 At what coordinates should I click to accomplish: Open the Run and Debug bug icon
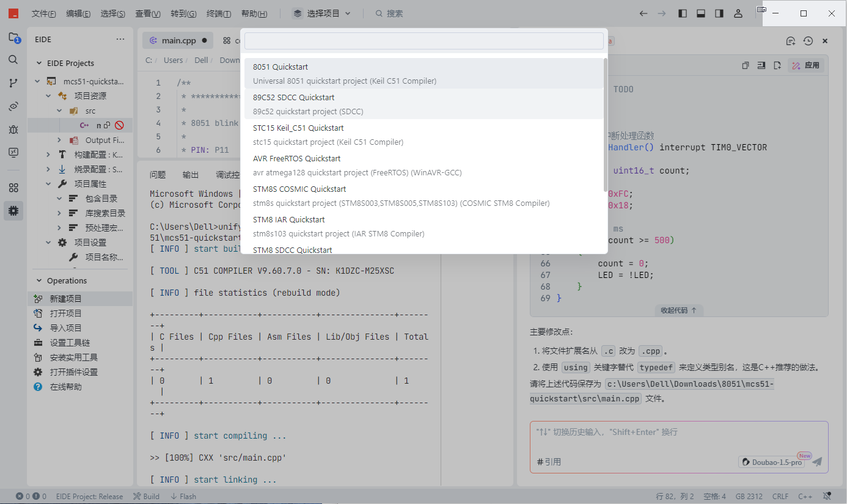click(x=13, y=130)
